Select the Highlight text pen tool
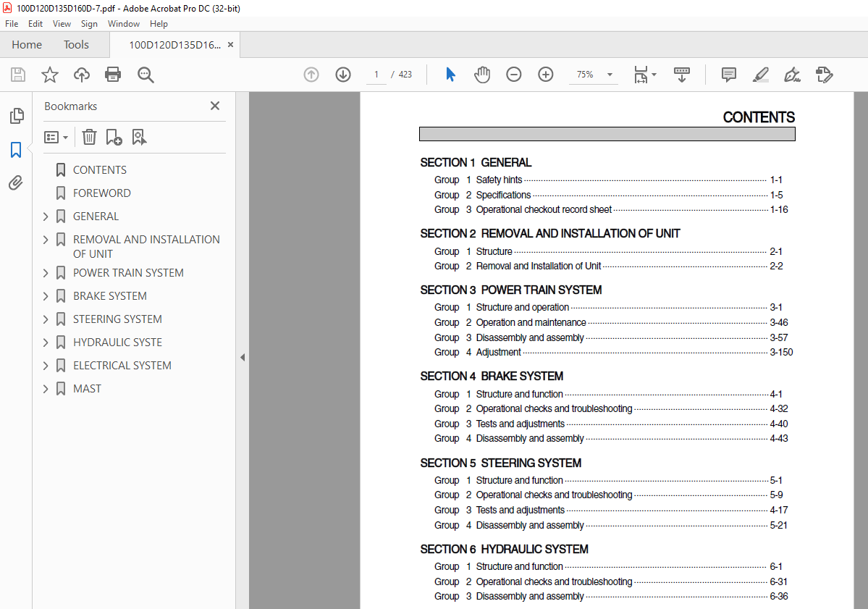This screenshot has height=609, width=868. point(761,74)
